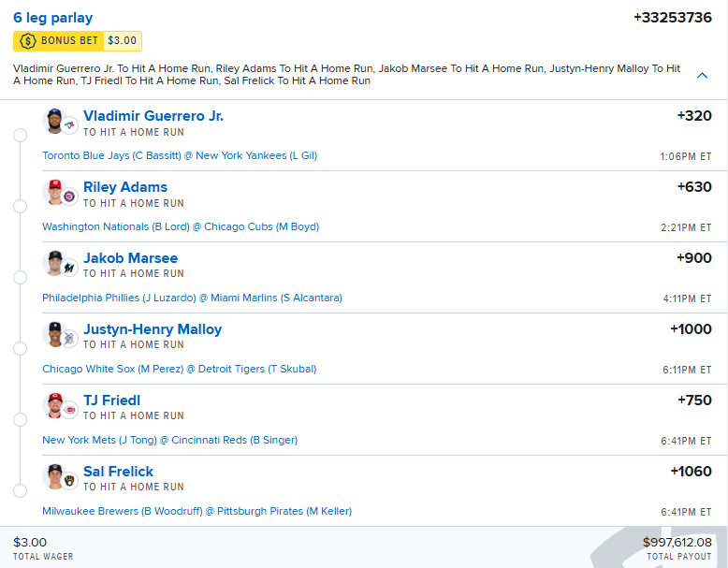Open Jakob Marsee name link
728x568 pixels.
[x=130, y=257]
